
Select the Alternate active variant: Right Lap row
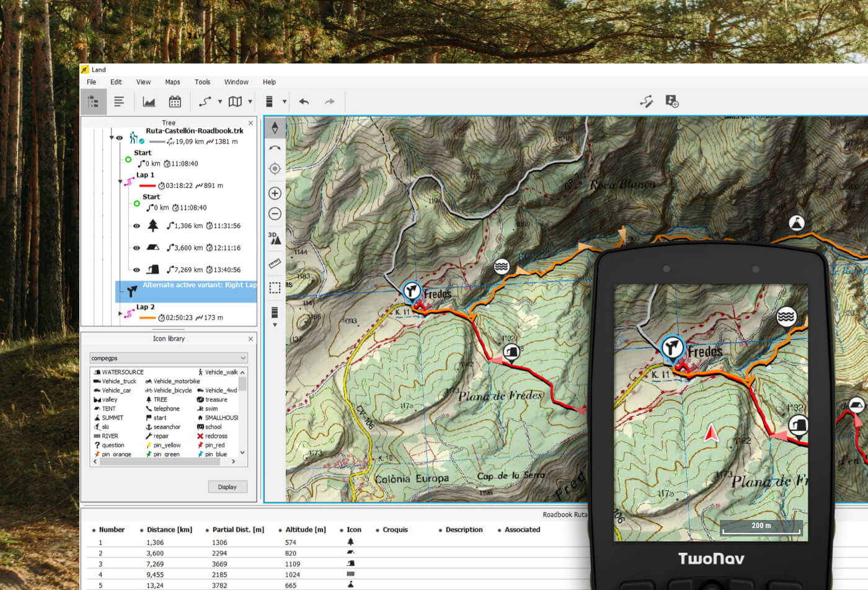pyautogui.click(x=186, y=291)
